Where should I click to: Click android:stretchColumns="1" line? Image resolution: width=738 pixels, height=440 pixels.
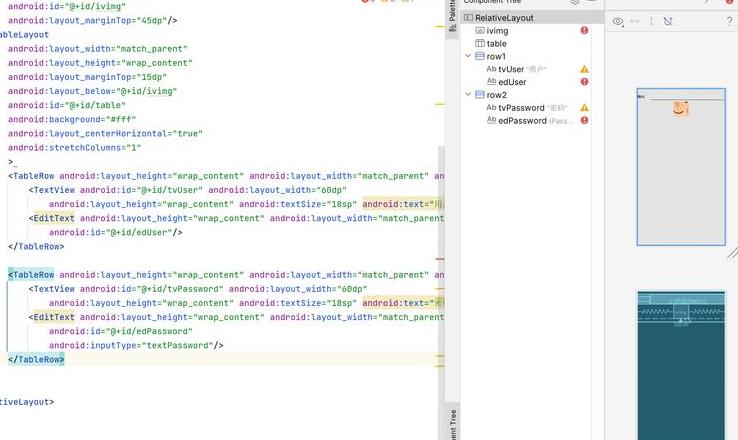(74, 148)
